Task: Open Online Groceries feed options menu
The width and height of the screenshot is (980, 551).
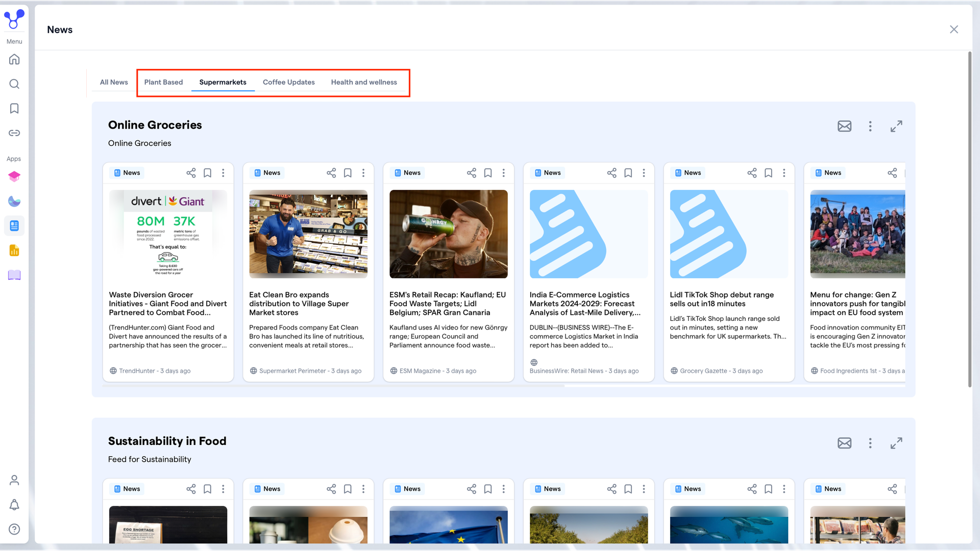Action: tap(870, 126)
